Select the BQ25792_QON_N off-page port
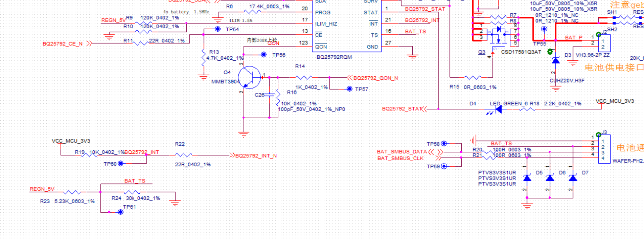644x240 pixels. 372,78
